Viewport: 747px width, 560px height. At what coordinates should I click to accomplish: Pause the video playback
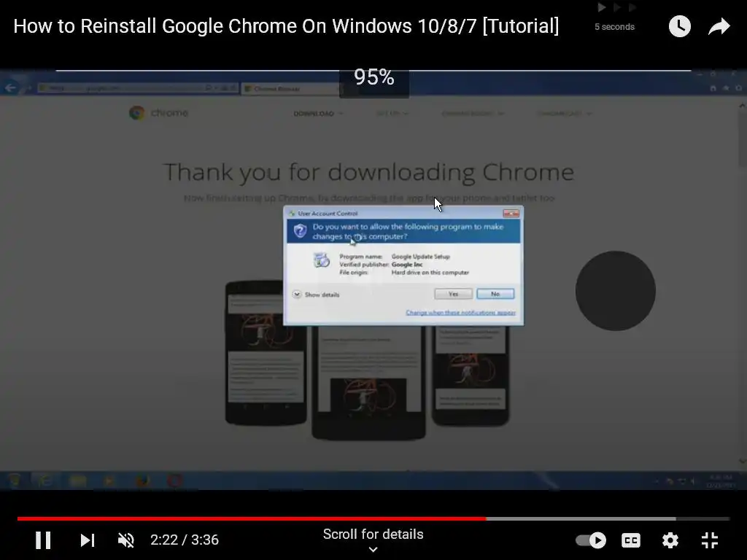(43, 540)
